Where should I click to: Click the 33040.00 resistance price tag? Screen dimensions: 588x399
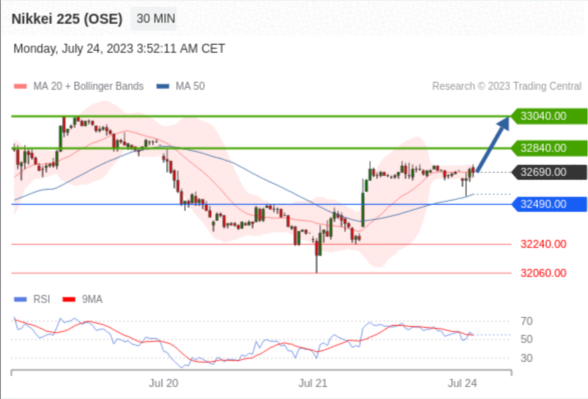(549, 116)
